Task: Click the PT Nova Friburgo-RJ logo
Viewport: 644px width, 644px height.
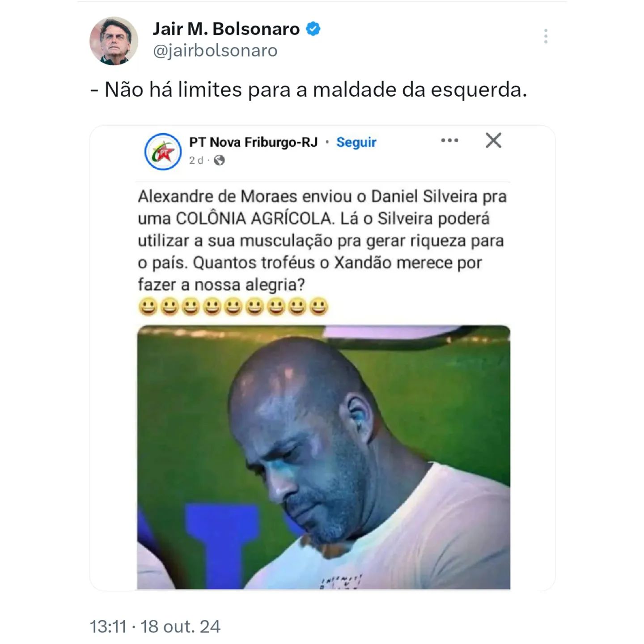Action: pos(163,152)
